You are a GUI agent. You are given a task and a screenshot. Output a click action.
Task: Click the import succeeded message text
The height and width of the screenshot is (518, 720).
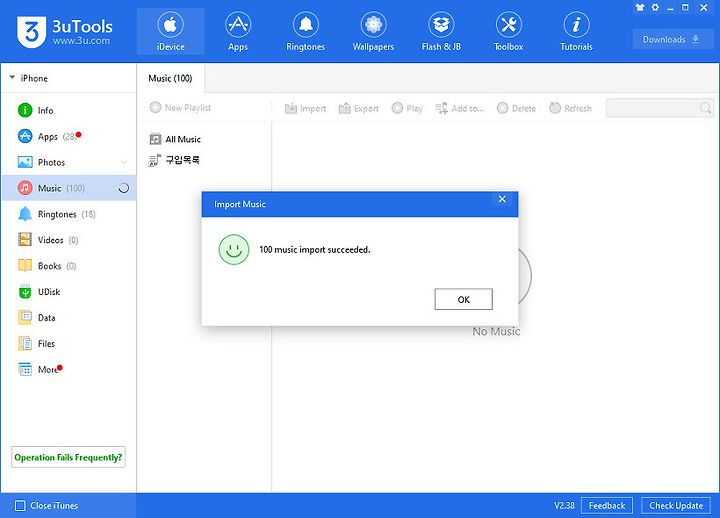tap(315, 250)
